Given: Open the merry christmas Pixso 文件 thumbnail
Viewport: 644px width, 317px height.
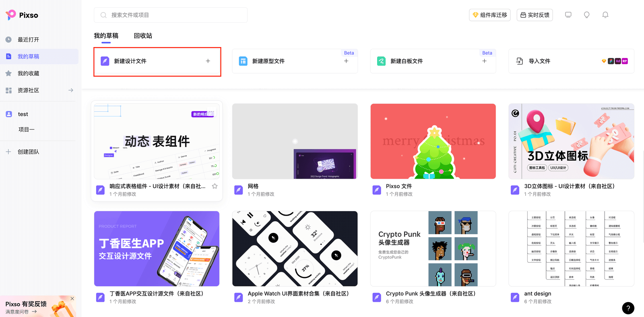Looking at the screenshot, I should tap(433, 141).
